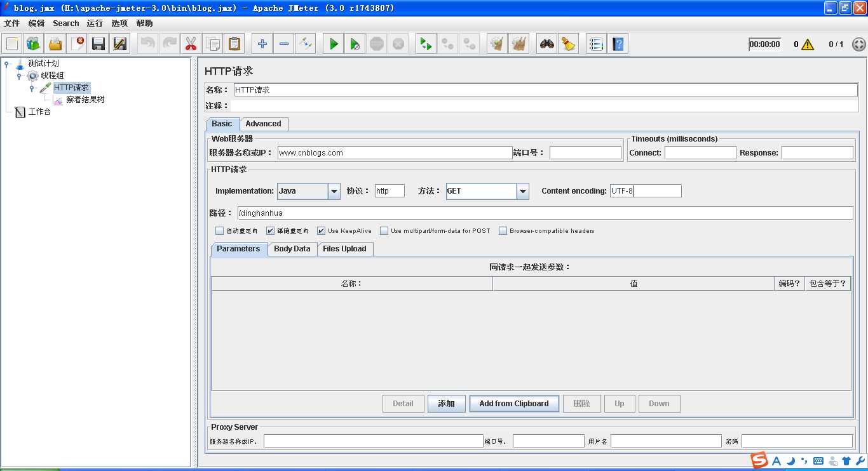Open 方法 GET dropdown

[523, 191]
